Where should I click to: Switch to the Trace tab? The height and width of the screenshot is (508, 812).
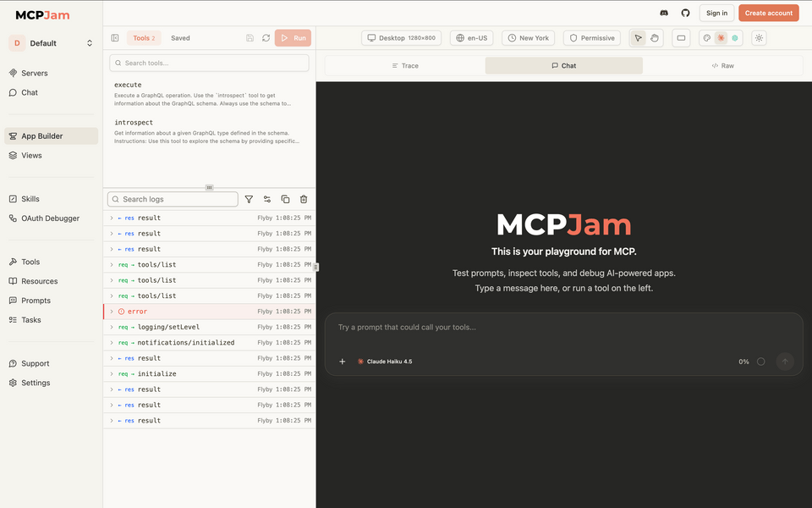pyautogui.click(x=403, y=65)
